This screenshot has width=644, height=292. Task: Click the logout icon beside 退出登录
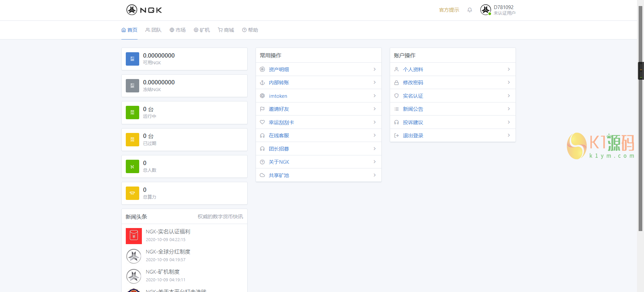(x=396, y=135)
